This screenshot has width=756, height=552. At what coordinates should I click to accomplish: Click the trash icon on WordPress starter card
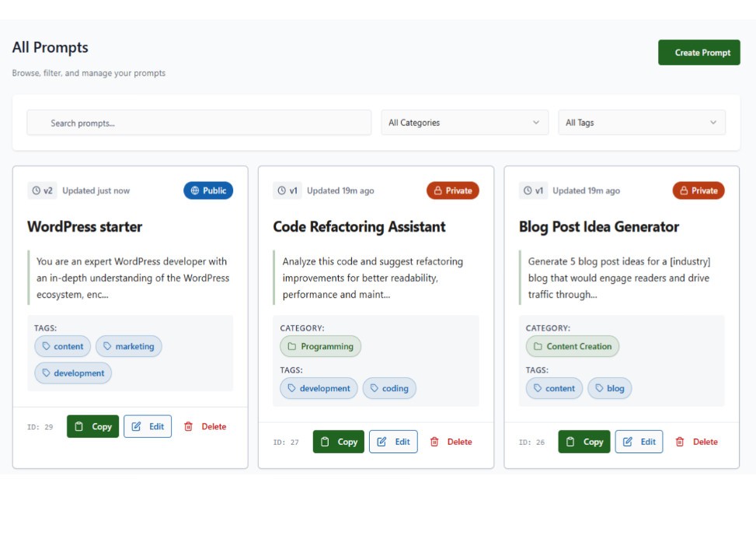pyautogui.click(x=188, y=426)
